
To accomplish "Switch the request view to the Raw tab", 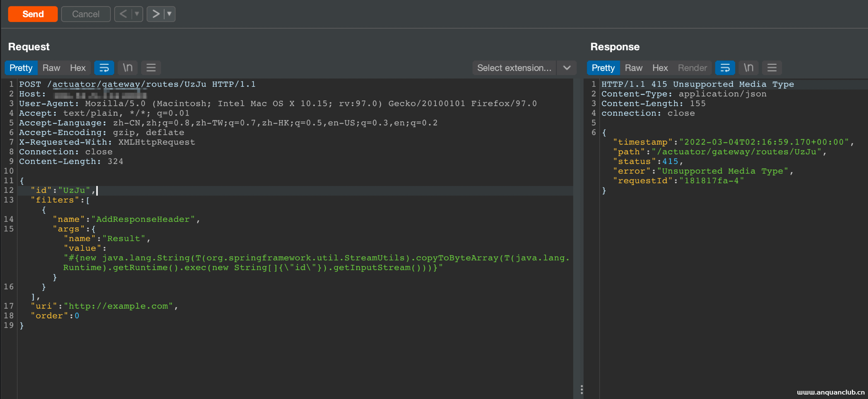I will (51, 68).
